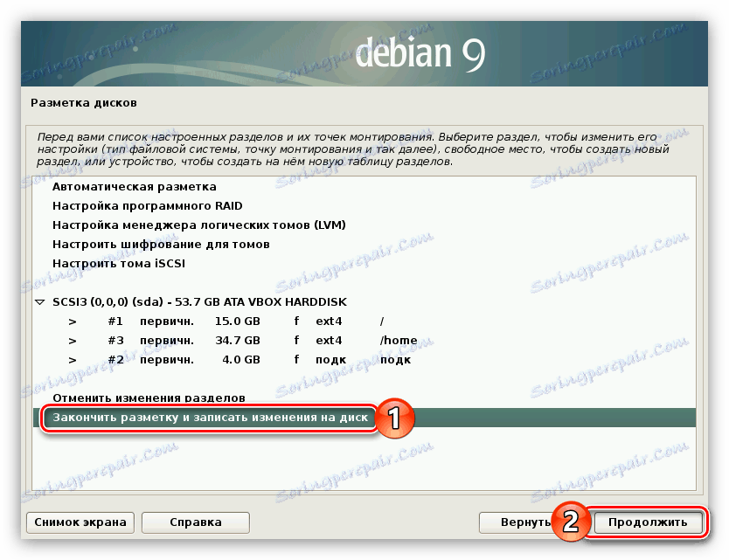Select partition #1 15.0 GB ext4 root
The image size is (729, 560).
coord(364,321)
